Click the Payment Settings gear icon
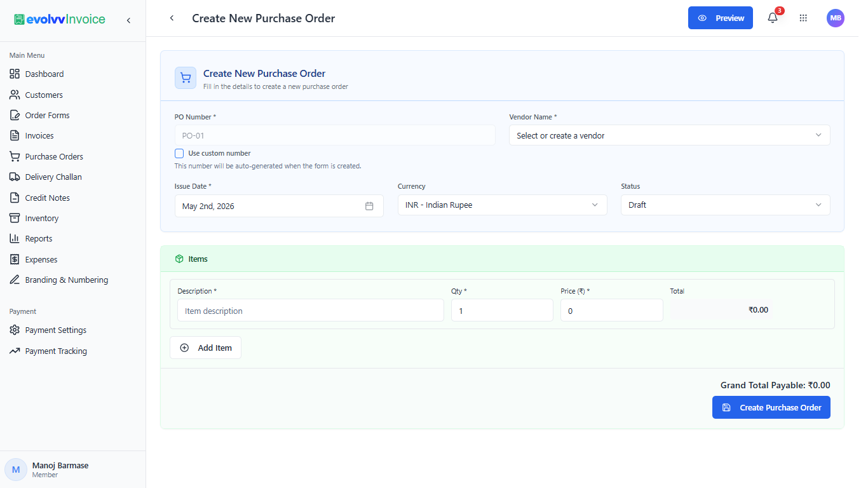This screenshot has height=488, width=868. pyautogui.click(x=15, y=330)
